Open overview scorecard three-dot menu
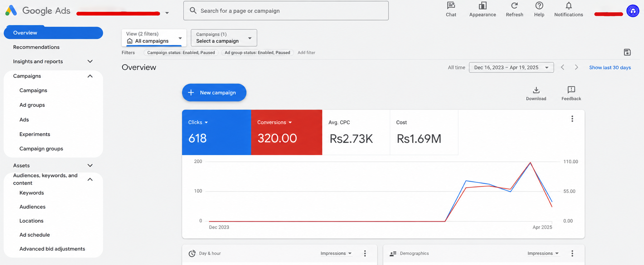Viewport: 644px width, 265px height. coord(572,119)
